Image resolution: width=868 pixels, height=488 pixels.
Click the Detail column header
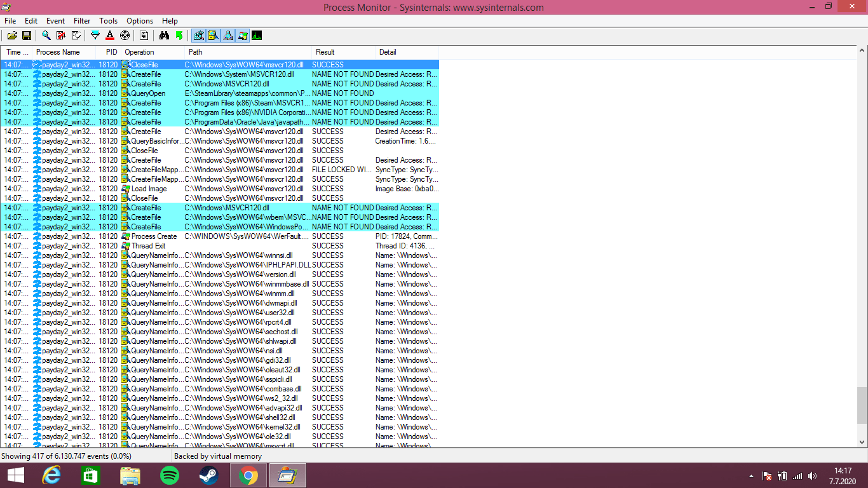(x=407, y=52)
